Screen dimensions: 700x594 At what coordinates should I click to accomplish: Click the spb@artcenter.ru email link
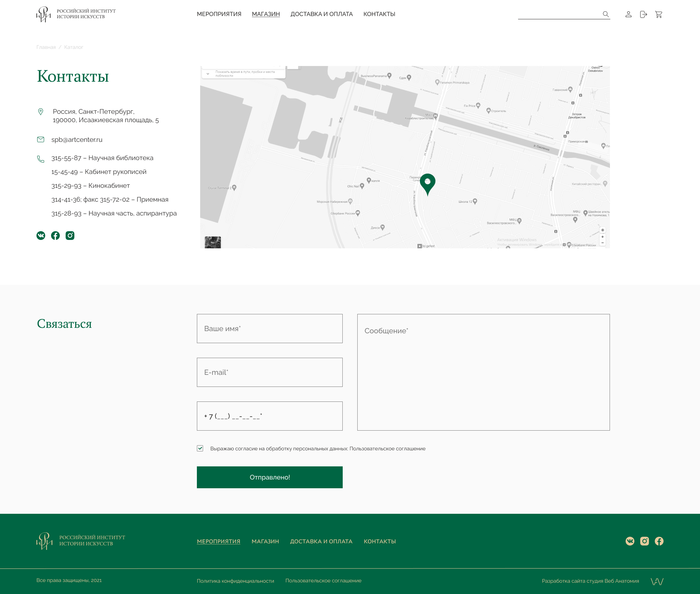pos(77,140)
